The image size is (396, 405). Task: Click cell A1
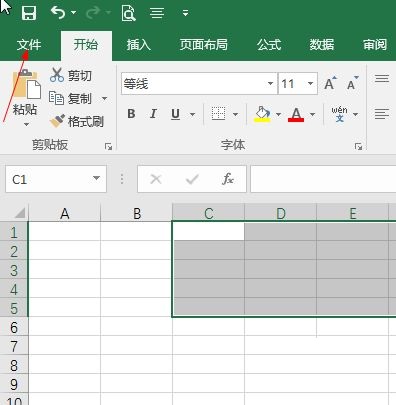click(x=65, y=232)
